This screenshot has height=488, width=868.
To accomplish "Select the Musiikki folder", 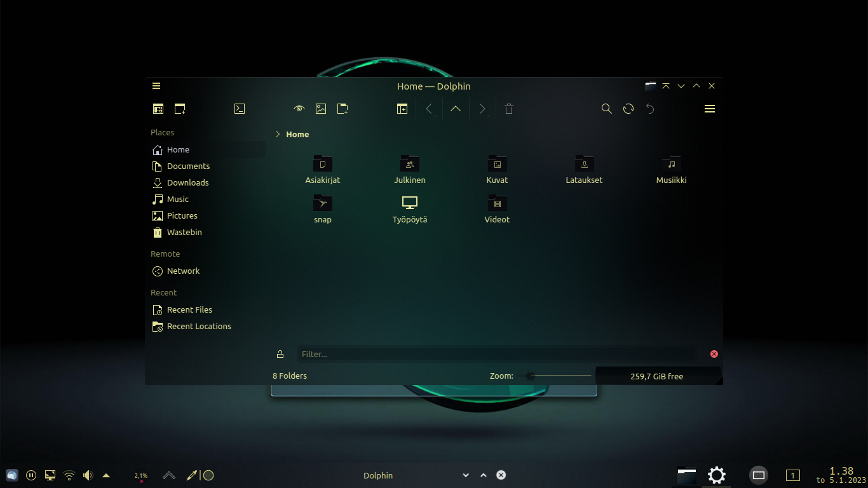I will click(671, 170).
